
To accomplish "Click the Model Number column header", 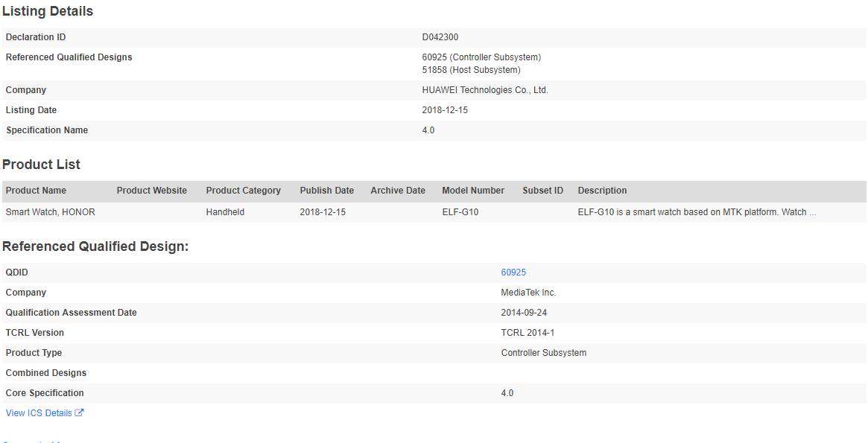I will coord(473,191).
